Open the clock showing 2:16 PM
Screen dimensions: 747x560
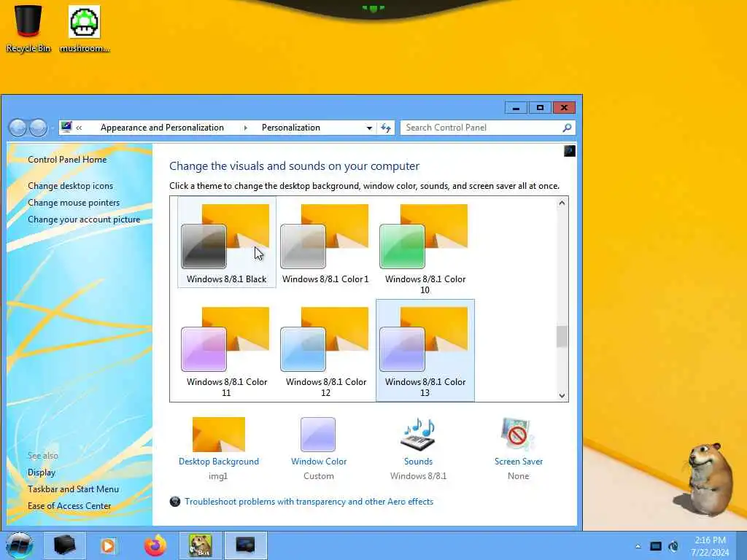(710, 546)
